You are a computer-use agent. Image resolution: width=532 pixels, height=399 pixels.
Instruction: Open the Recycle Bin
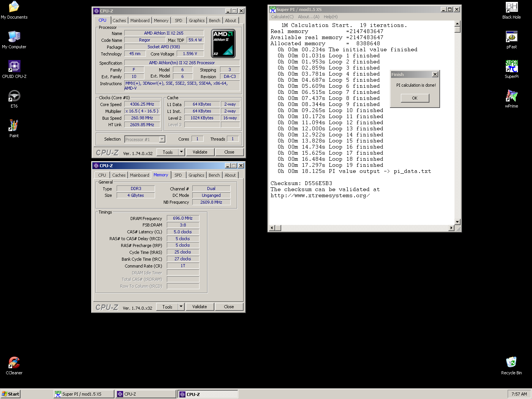pyautogui.click(x=511, y=366)
